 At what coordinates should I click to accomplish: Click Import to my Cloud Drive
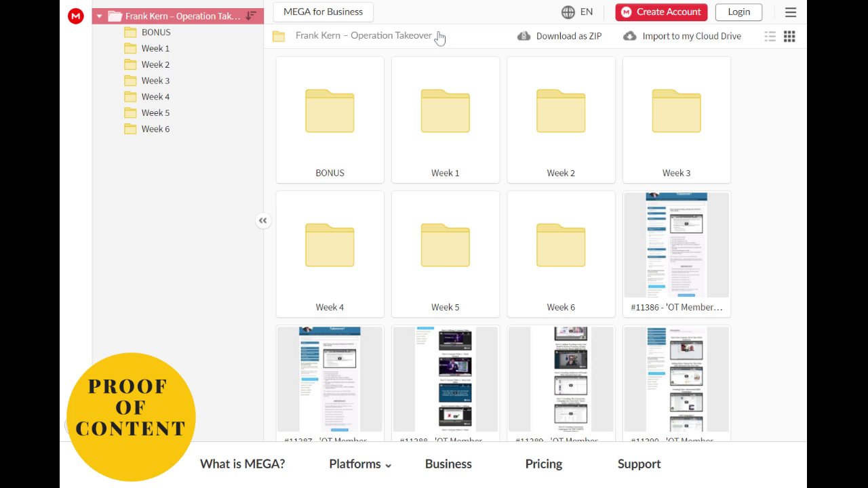692,36
